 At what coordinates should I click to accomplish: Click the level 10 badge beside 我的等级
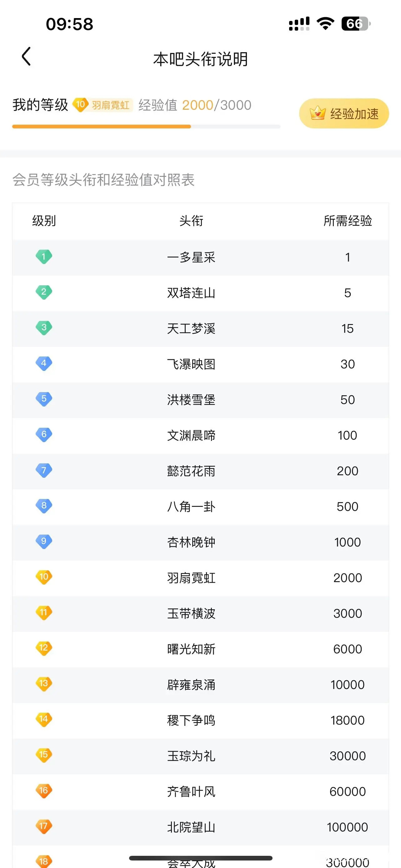(80, 105)
